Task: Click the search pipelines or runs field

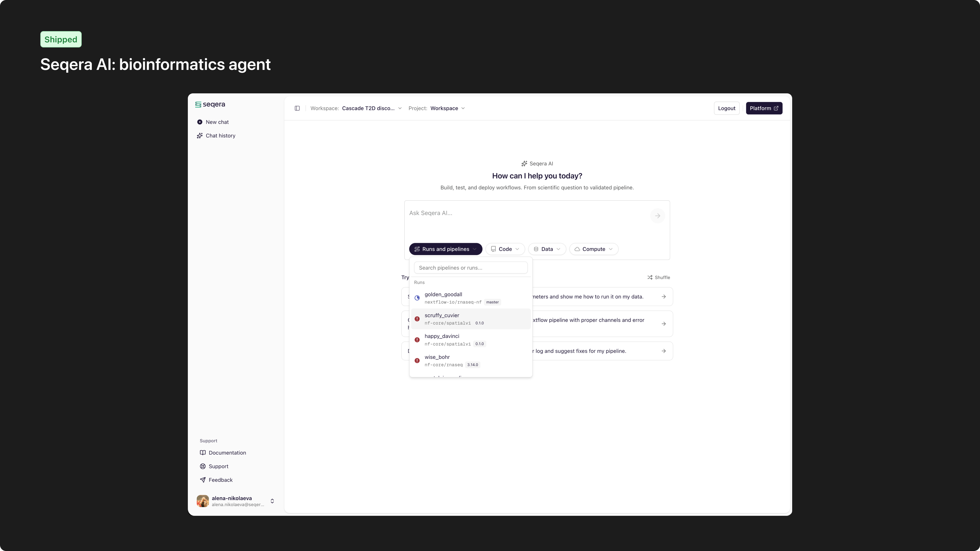Action: pos(471,267)
